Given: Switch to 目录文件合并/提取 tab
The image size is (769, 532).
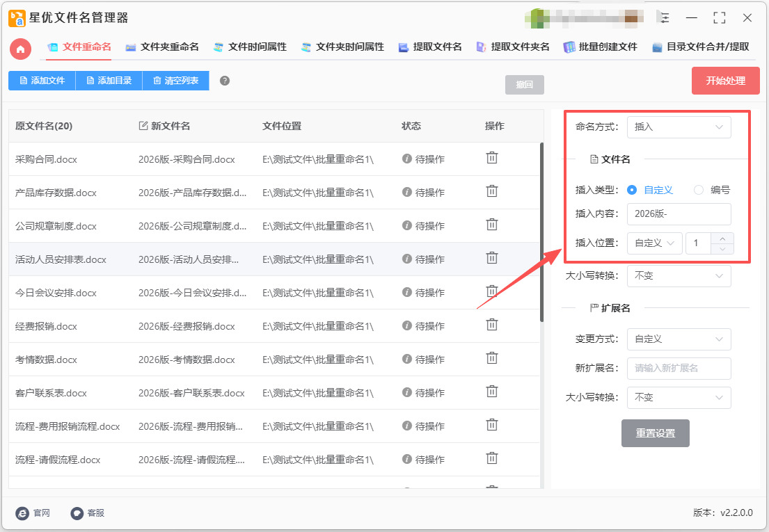Looking at the screenshot, I should (x=700, y=47).
